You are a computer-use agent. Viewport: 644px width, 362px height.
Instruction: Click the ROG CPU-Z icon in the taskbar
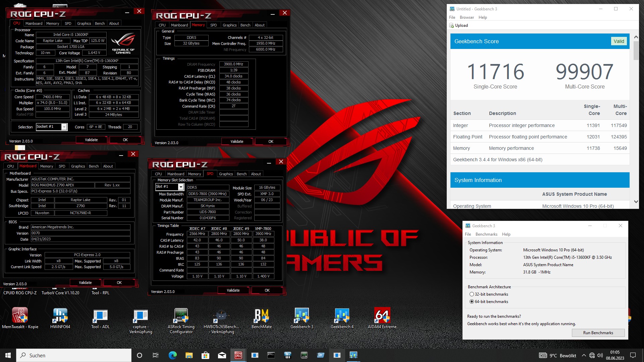[x=238, y=355]
